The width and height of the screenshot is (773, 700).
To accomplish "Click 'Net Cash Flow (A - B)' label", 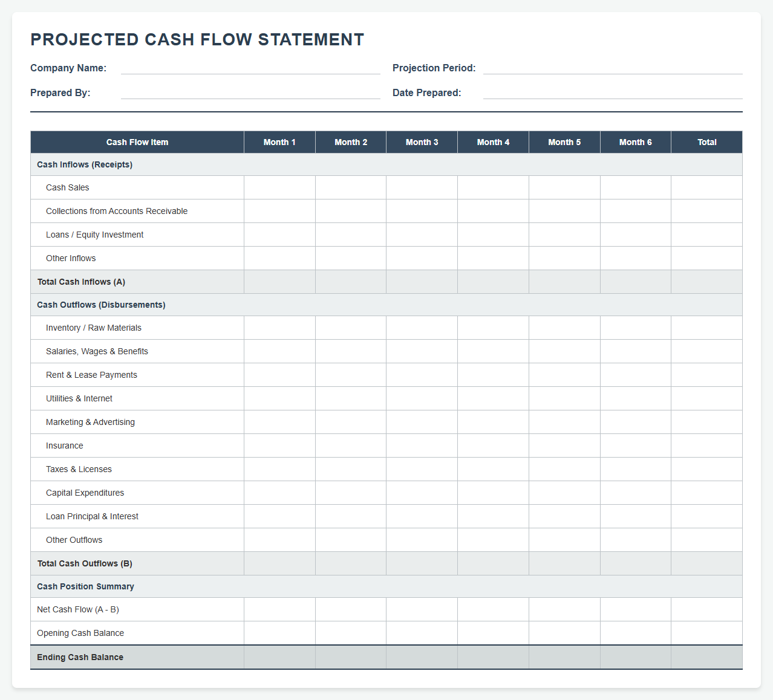I will pos(78,609).
